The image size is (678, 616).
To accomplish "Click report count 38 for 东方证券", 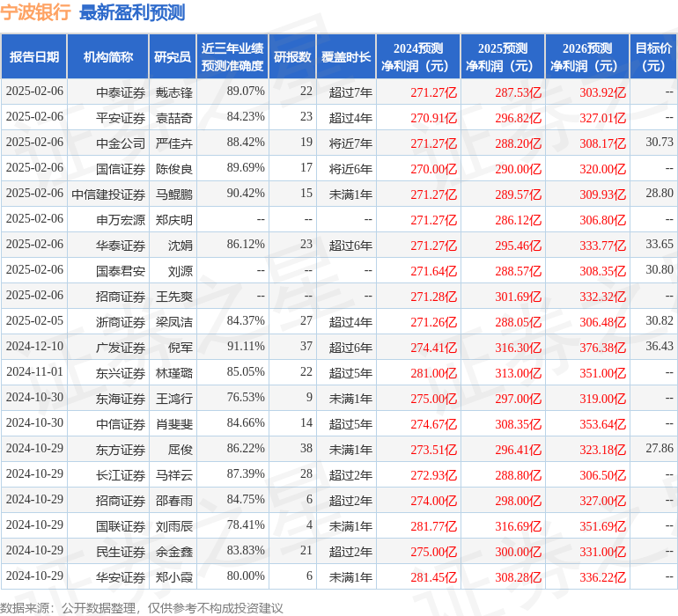I will pyautogui.click(x=306, y=448).
